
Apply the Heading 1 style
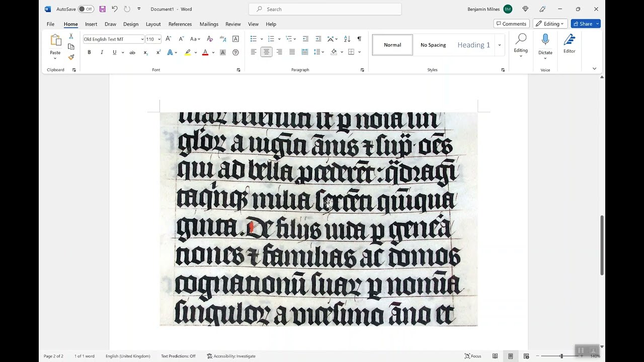click(x=473, y=45)
